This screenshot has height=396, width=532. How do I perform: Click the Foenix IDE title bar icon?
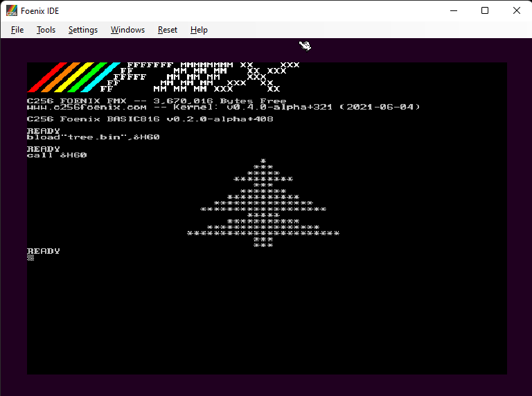[12, 10]
